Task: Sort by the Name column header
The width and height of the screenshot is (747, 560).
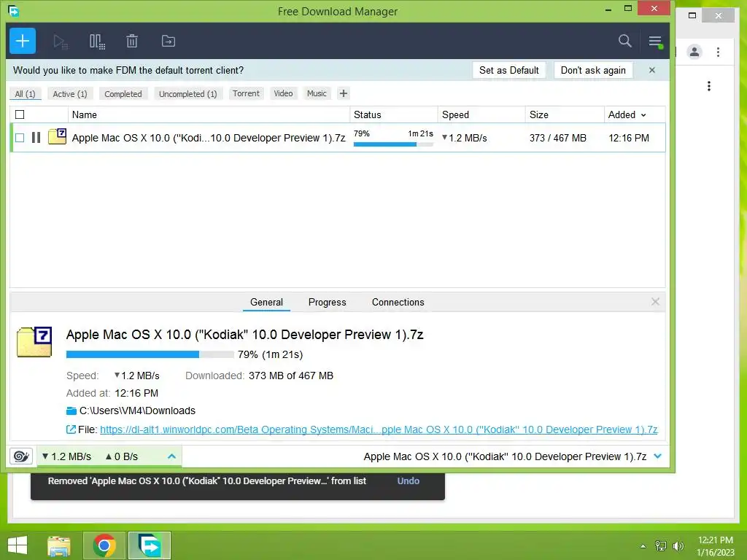Action: [x=209, y=114]
